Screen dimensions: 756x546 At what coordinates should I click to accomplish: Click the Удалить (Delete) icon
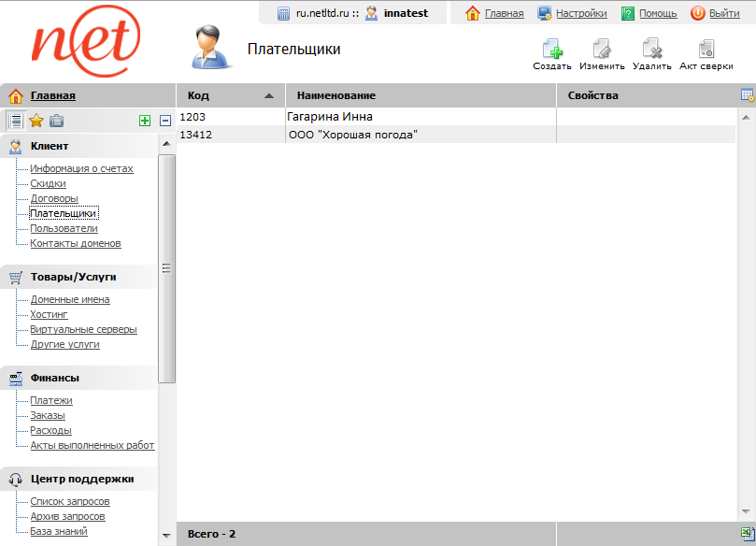point(651,50)
